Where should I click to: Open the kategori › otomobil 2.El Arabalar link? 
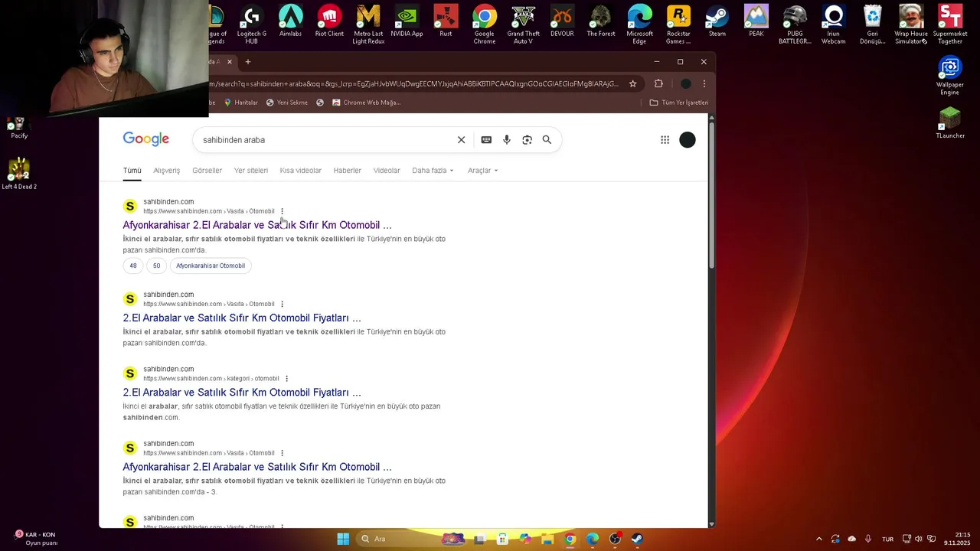pos(241,393)
